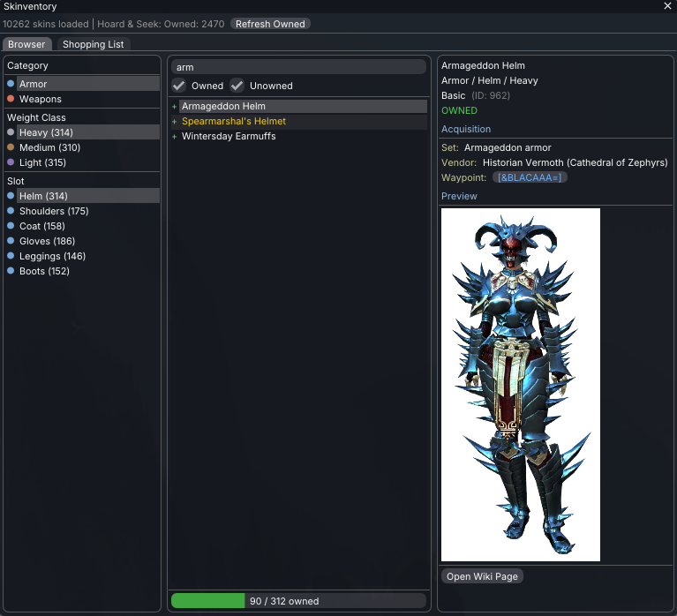677x616 pixels.
Task: Click the Refresh Owned button
Action: point(270,24)
